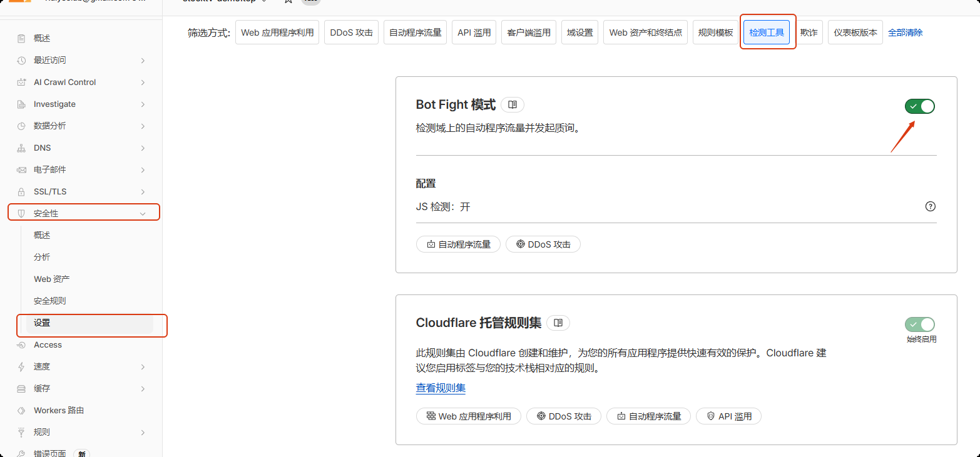980x457 pixels.
Task: Click the 数据分析 pie chart icon
Action: click(21, 126)
